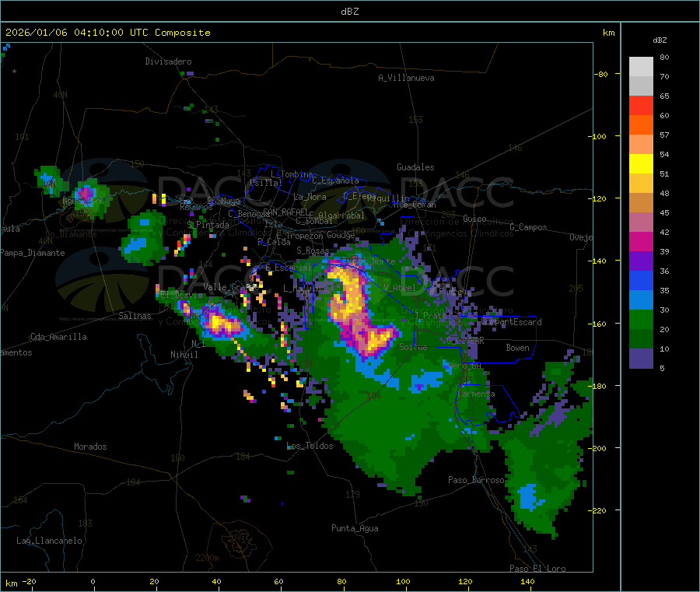Click the timestamp '2026/01/06 04:10:00 UTC Composite'
Image resolution: width=700 pixels, height=592 pixels.
(x=107, y=33)
